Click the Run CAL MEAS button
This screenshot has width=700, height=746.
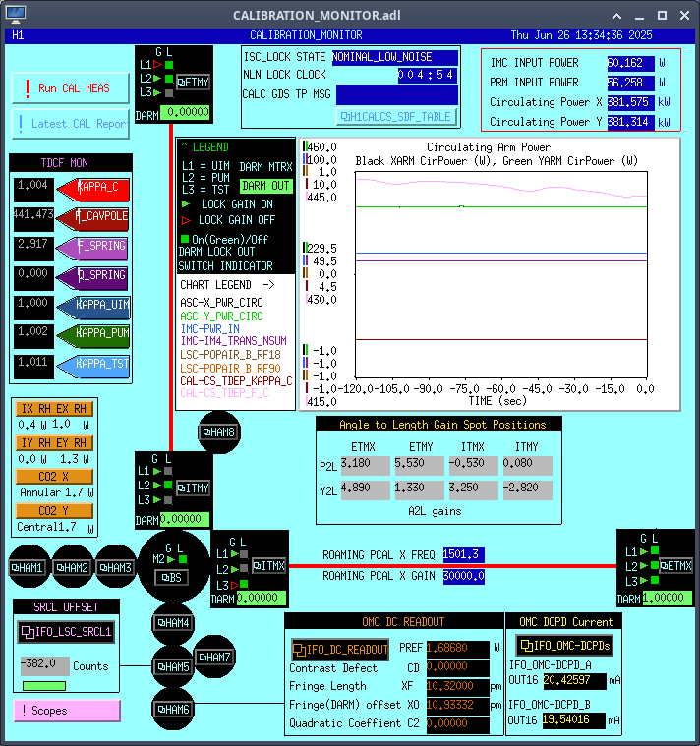pos(71,88)
